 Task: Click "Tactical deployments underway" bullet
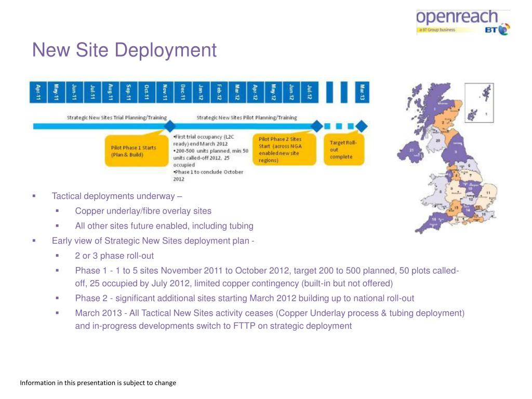click(117, 196)
